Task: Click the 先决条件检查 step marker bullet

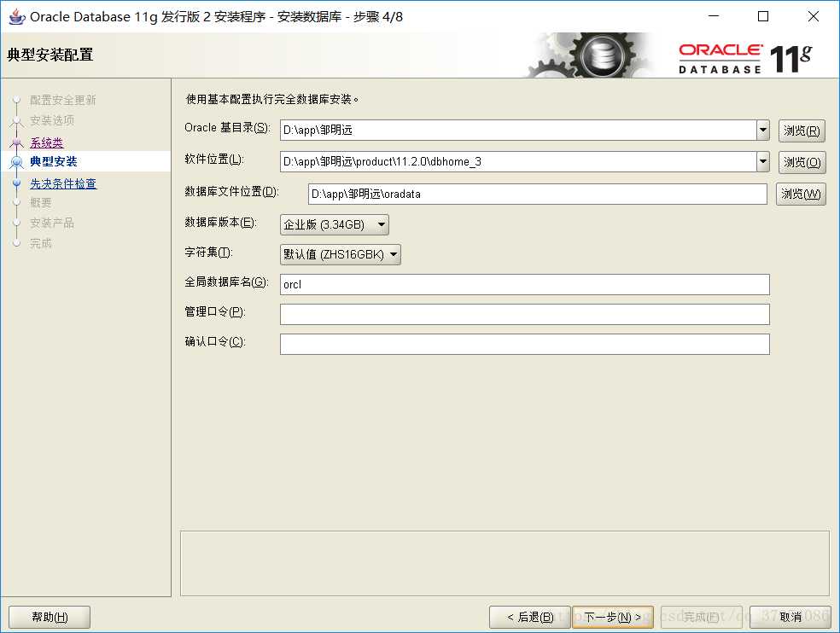Action: pos(16,183)
